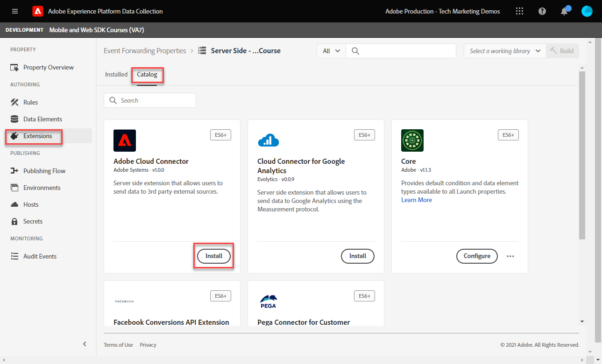This screenshot has height=364, width=602.
Task: Click the Core extension green logo
Action: coord(412,140)
